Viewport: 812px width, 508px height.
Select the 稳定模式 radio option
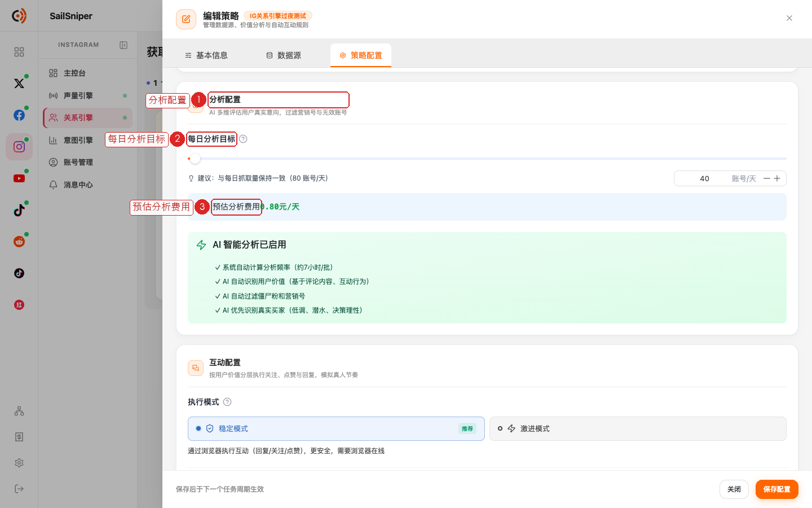click(x=336, y=429)
